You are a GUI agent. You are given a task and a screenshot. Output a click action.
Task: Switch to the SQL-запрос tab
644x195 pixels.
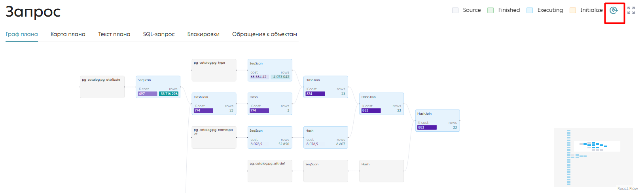[159, 34]
